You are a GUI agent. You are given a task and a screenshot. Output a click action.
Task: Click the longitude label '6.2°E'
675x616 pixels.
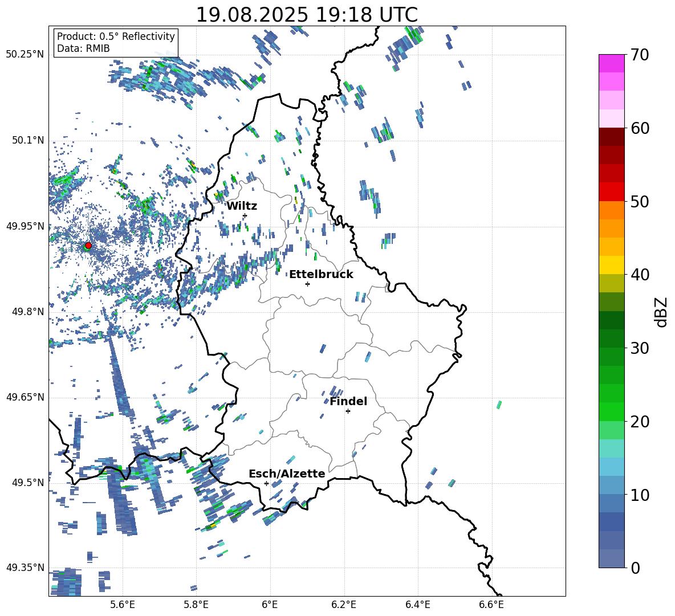tap(344, 605)
